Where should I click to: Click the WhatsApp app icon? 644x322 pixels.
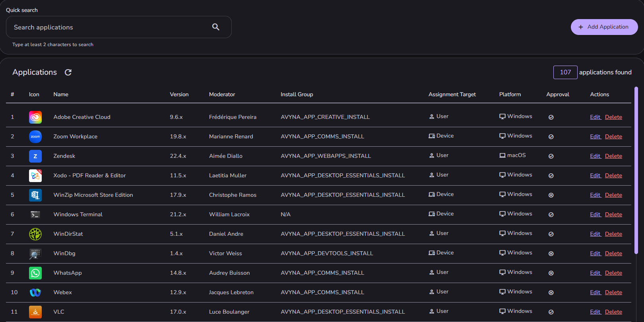coord(35,273)
